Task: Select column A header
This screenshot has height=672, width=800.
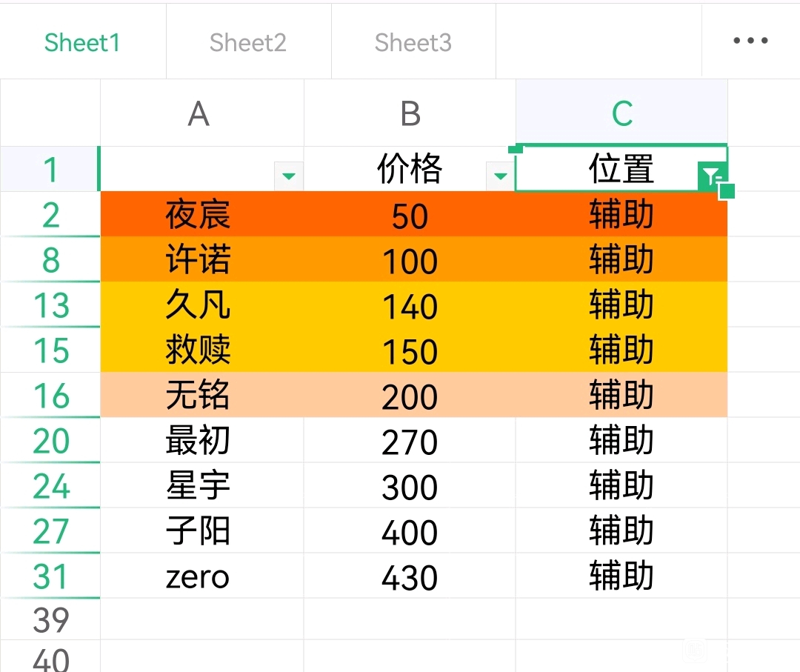Action: tap(199, 113)
